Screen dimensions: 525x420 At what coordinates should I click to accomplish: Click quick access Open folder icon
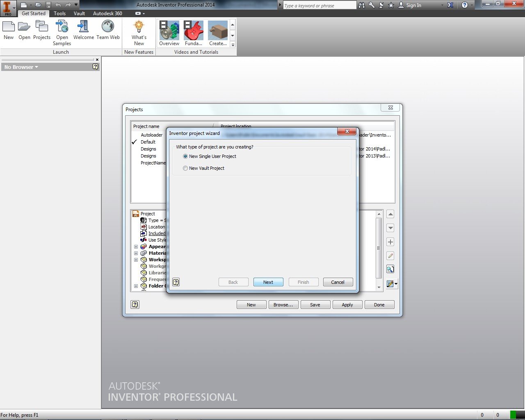[x=39, y=5]
